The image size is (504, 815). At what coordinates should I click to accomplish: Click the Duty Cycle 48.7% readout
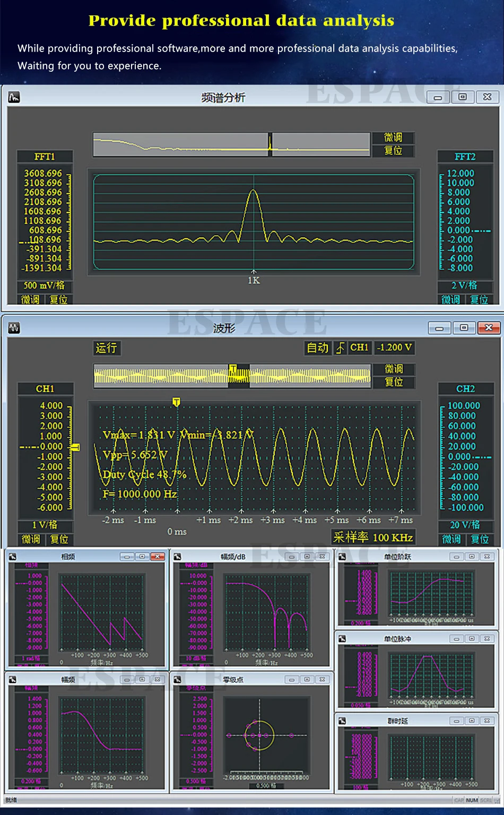click(144, 474)
